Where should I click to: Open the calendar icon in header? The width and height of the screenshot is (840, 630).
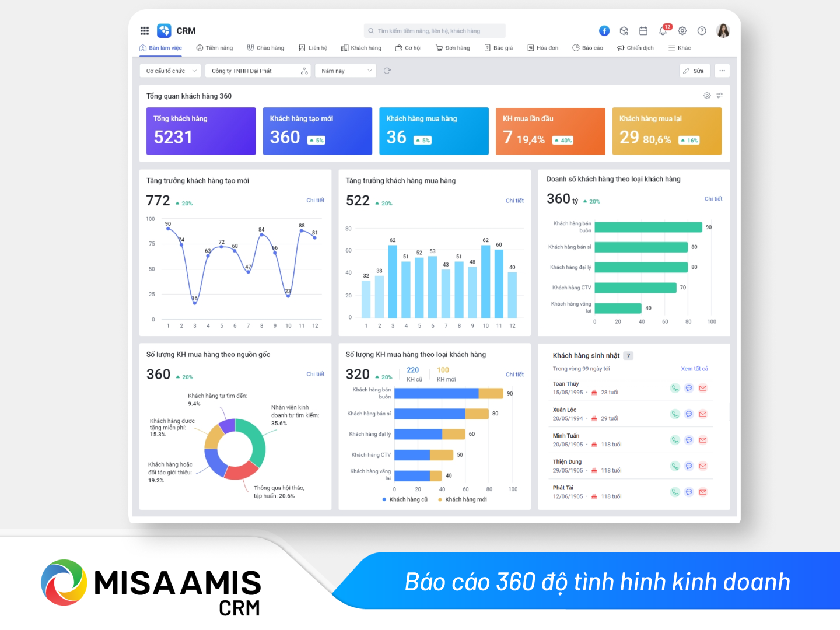coord(643,31)
